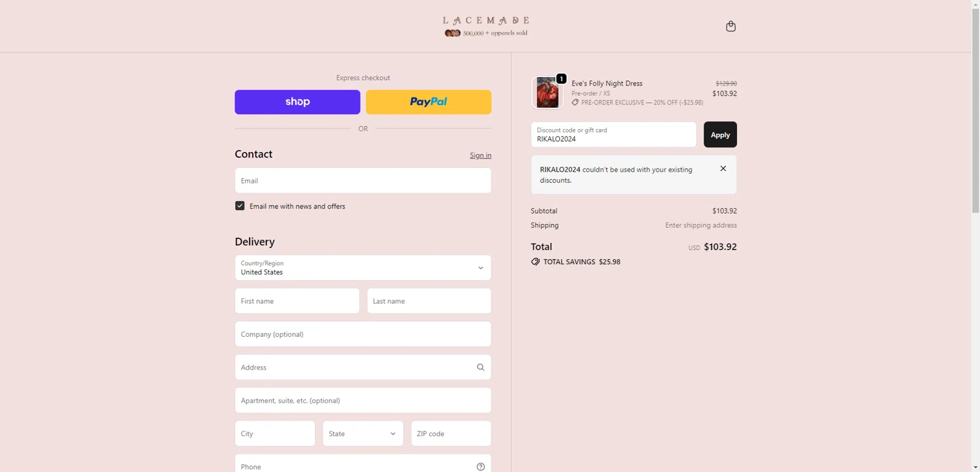The height and width of the screenshot is (472, 980).
Task: Click the Company (optional) field
Action: 363,334
